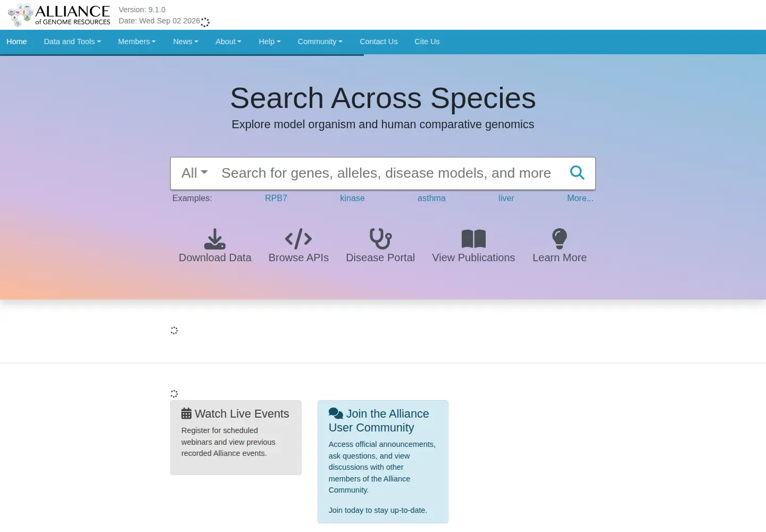Open the Watch Live Events heading

click(242, 413)
